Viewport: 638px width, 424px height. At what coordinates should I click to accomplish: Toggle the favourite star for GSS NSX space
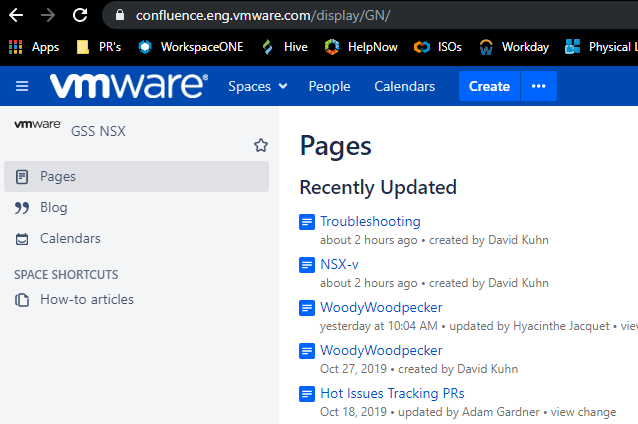click(x=261, y=145)
